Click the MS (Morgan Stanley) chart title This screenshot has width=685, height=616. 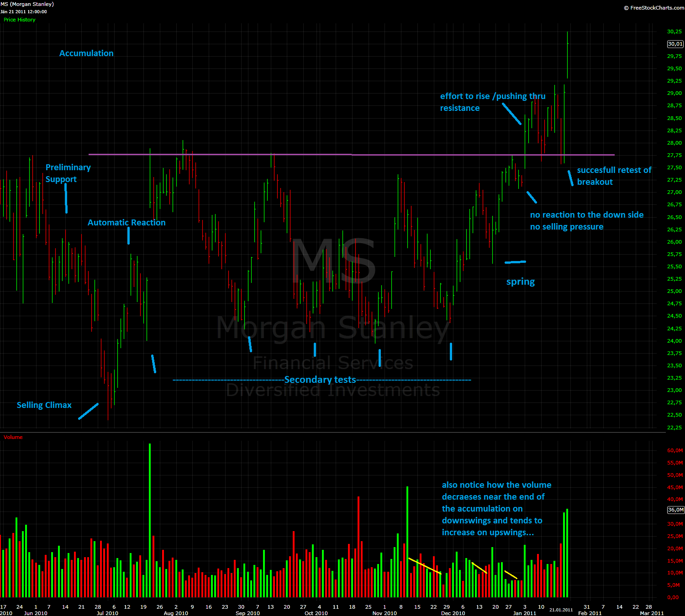tap(27, 4)
